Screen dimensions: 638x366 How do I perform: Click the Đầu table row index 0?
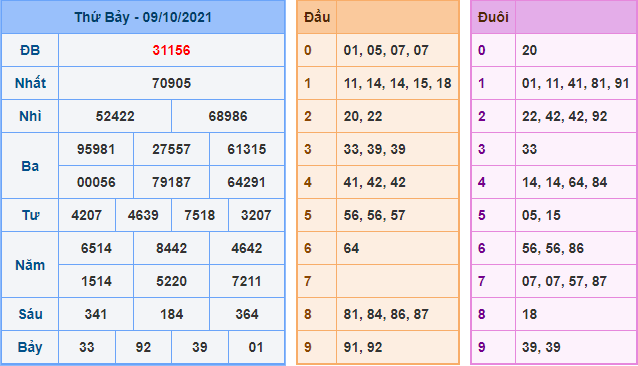[308, 50]
